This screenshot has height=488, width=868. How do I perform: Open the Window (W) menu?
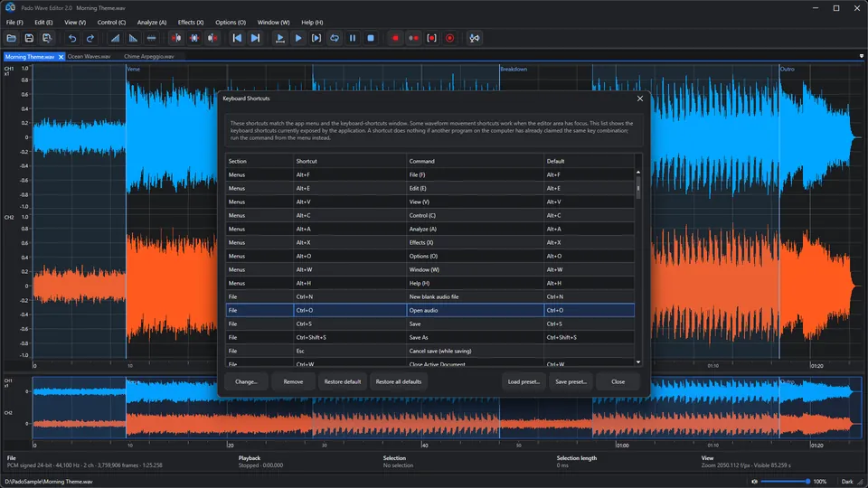(273, 22)
